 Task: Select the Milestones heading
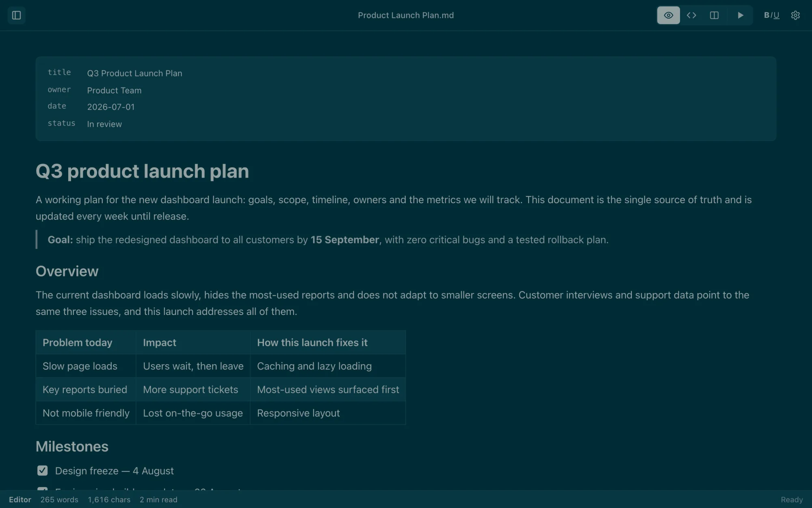pyautogui.click(x=72, y=447)
